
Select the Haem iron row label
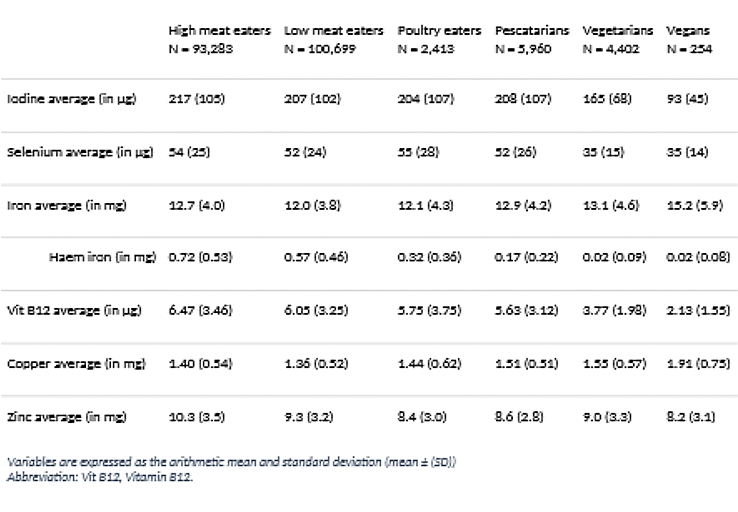coord(102,257)
